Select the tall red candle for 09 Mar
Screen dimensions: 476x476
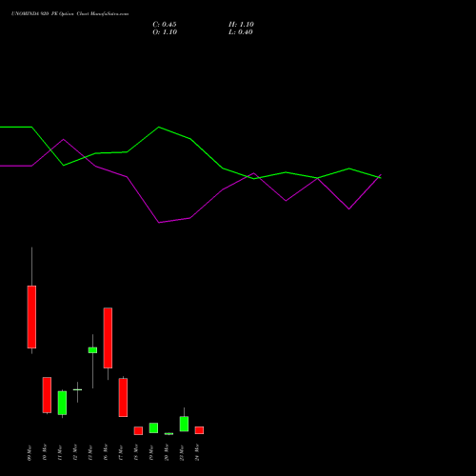point(31,317)
